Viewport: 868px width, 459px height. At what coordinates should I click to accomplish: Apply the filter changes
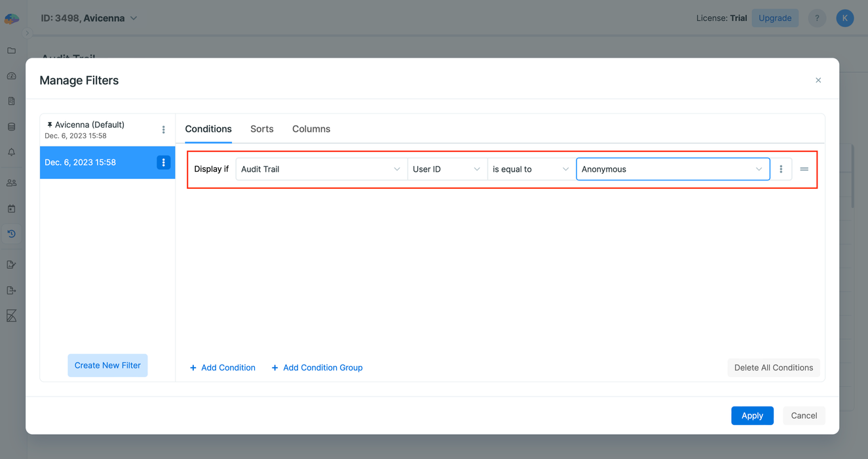point(752,415)
